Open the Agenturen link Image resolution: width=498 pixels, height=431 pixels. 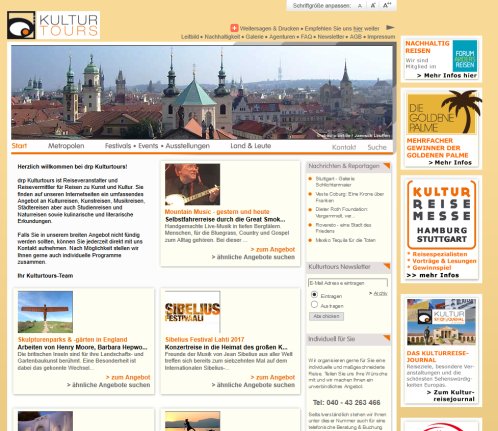pos(282,37)
